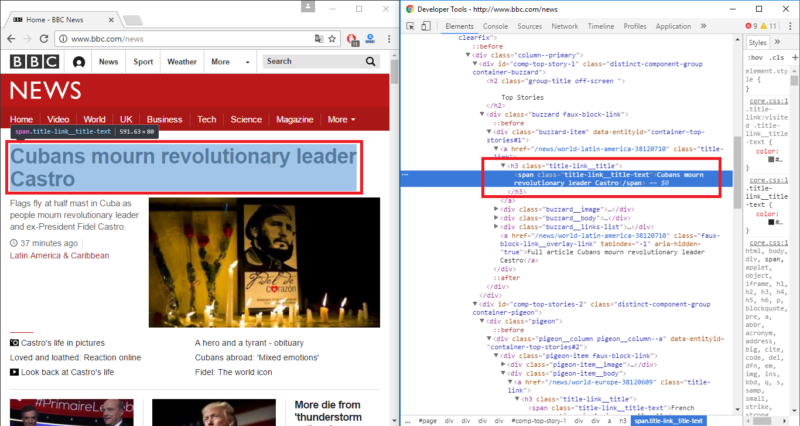Bookmark page with the star icon
Image resolution: width=800 pixels, height=426 pixels.
point(333,39)
